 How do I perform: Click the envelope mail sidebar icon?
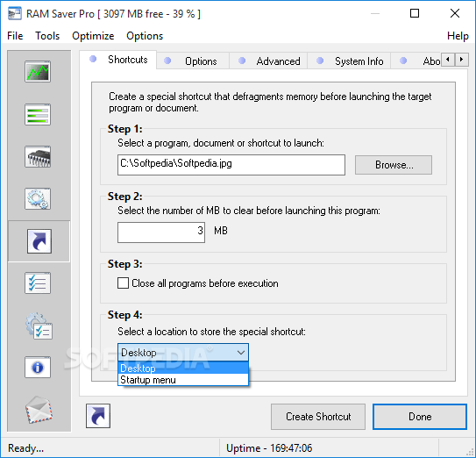pyautogui.click(x=39, y=410)
